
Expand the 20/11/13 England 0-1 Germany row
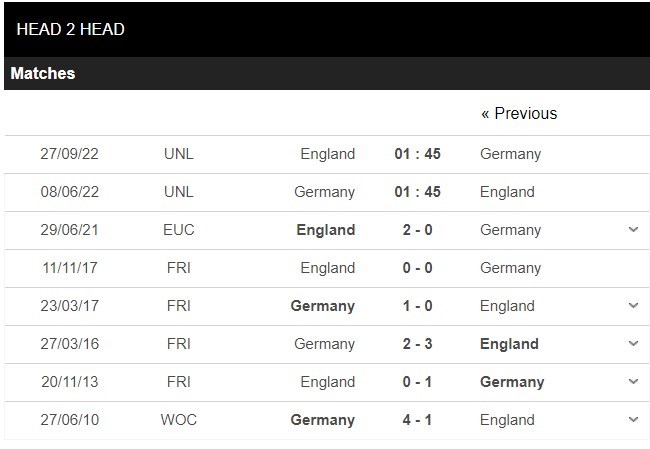pyautogui.click(x=633, y=381)
